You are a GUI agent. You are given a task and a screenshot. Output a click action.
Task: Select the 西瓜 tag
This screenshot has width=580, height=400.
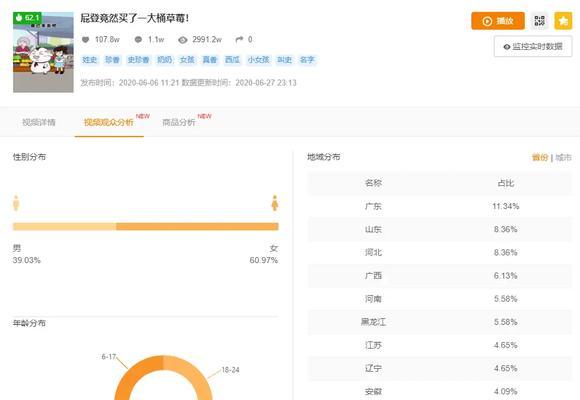232,60
